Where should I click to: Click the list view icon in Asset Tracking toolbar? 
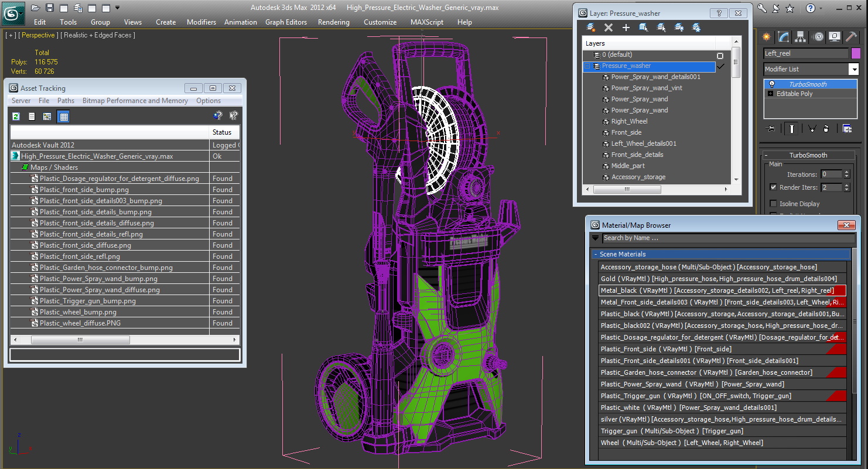click(32, 117)
